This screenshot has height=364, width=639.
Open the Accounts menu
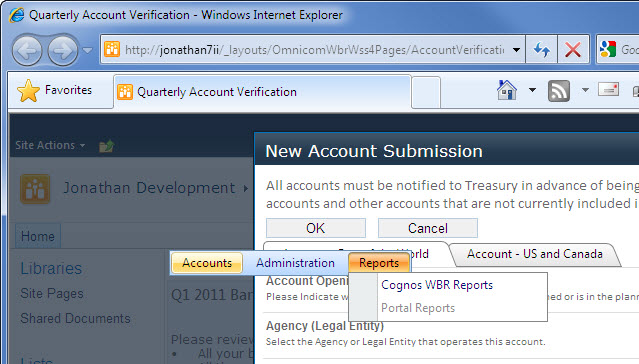tap(207, 263)
